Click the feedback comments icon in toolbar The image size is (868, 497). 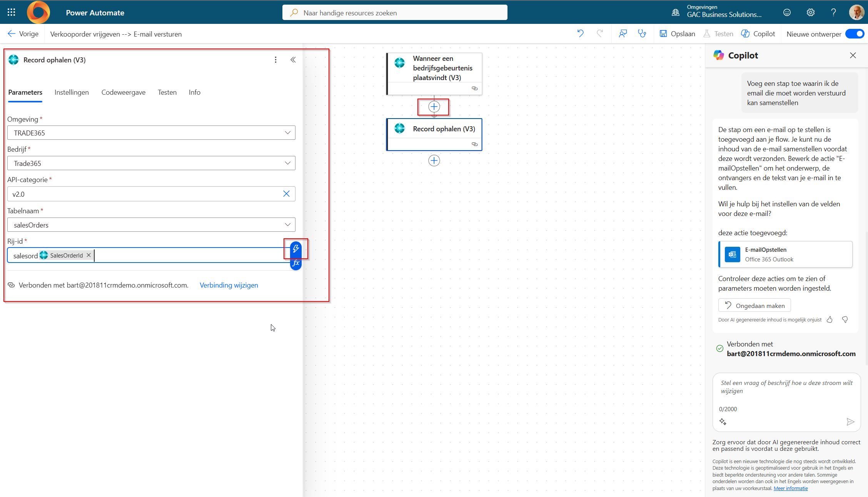tap(623, 33)
